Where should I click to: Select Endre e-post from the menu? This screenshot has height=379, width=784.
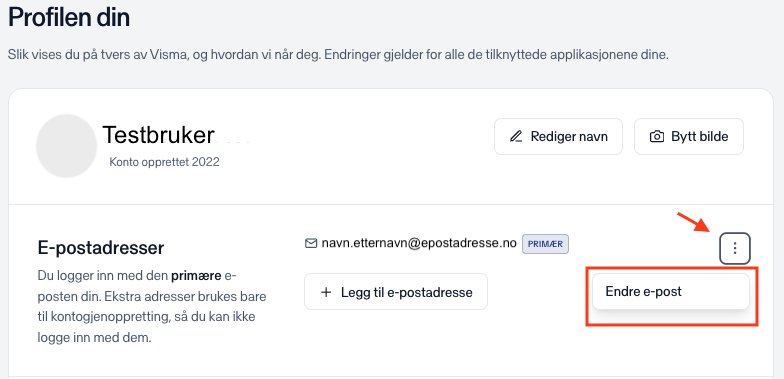670,292
